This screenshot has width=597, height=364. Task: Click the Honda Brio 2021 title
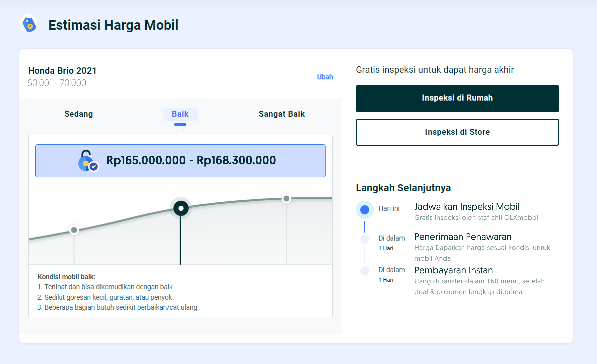pos(62,71)
